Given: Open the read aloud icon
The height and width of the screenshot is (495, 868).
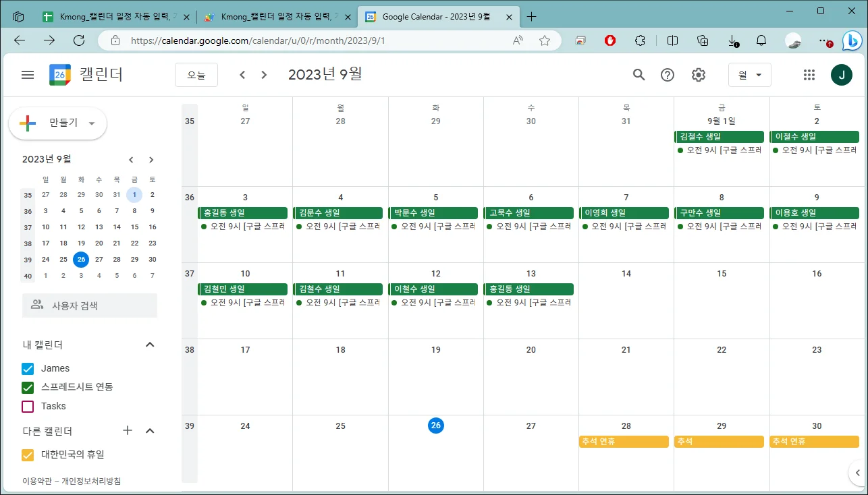Looking at the screenshot, I should pyautogui.click(x=518, y=40).
